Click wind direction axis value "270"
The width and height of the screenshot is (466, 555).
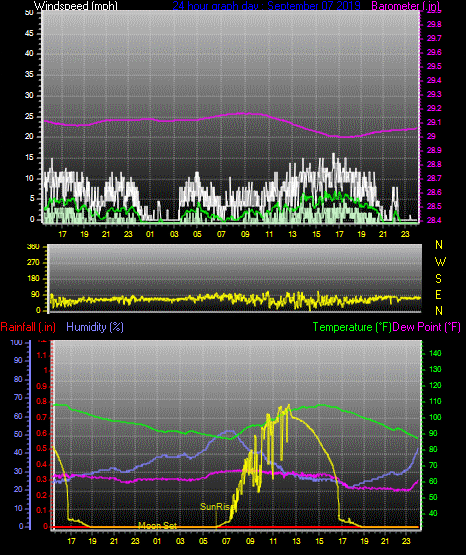(33, 263)
